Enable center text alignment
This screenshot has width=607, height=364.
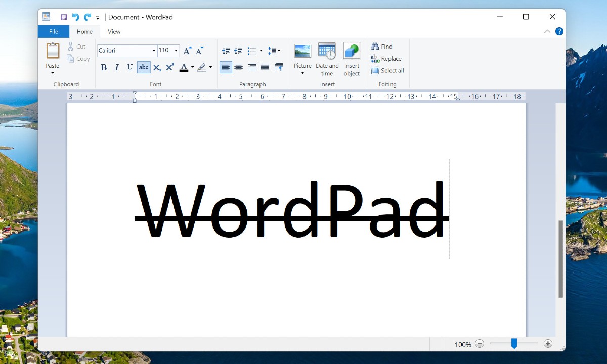238,67
